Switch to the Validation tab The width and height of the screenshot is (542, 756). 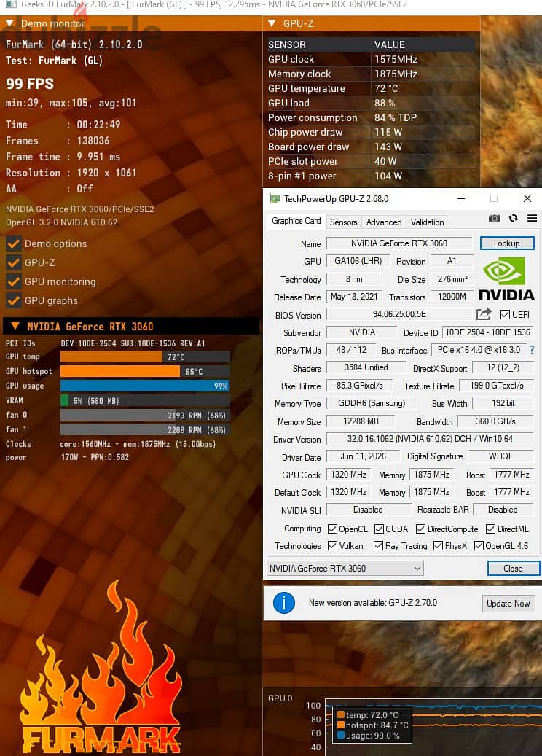click(427, 222)
